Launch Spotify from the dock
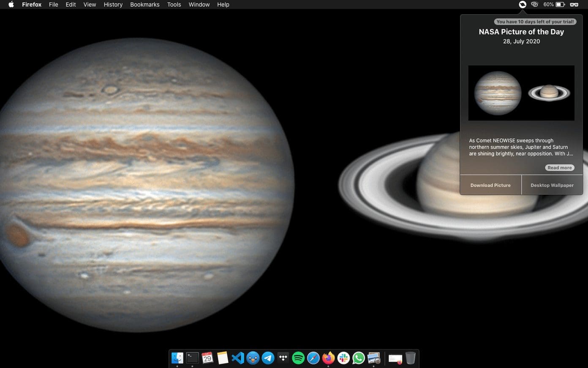The width and height of the screenshot is (588, 368). [298, 358]
